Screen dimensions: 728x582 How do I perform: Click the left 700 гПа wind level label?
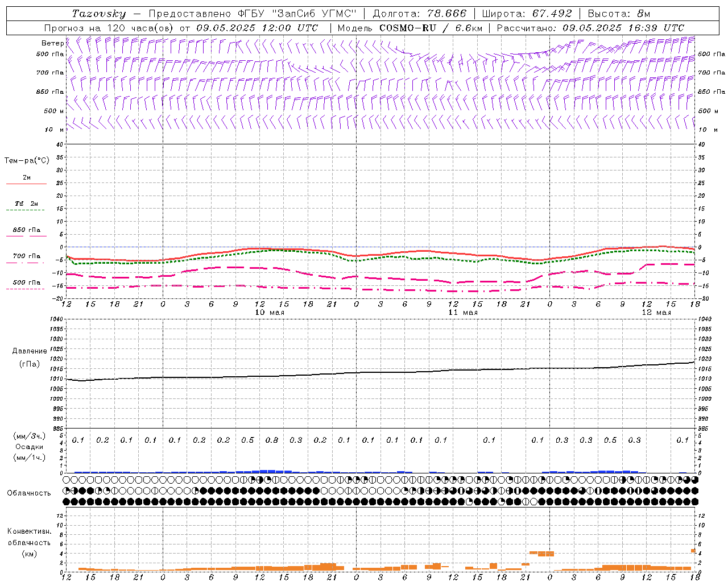coord(50,73)
